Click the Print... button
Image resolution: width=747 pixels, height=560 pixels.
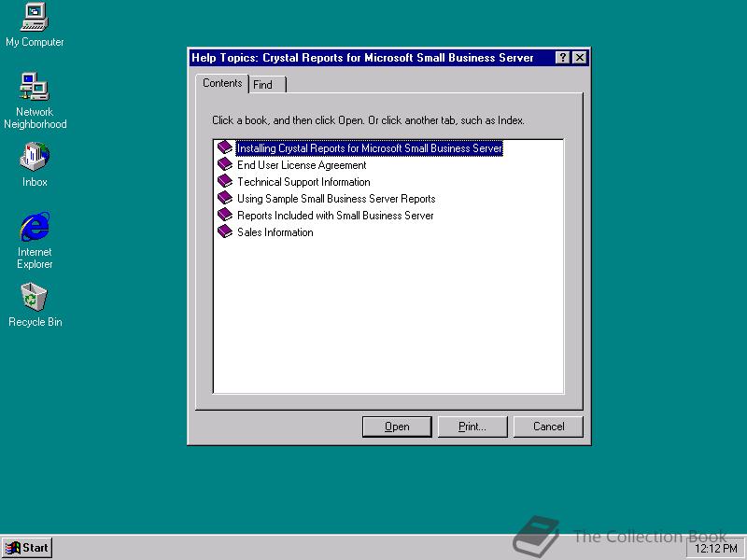[x=472, y=427]
